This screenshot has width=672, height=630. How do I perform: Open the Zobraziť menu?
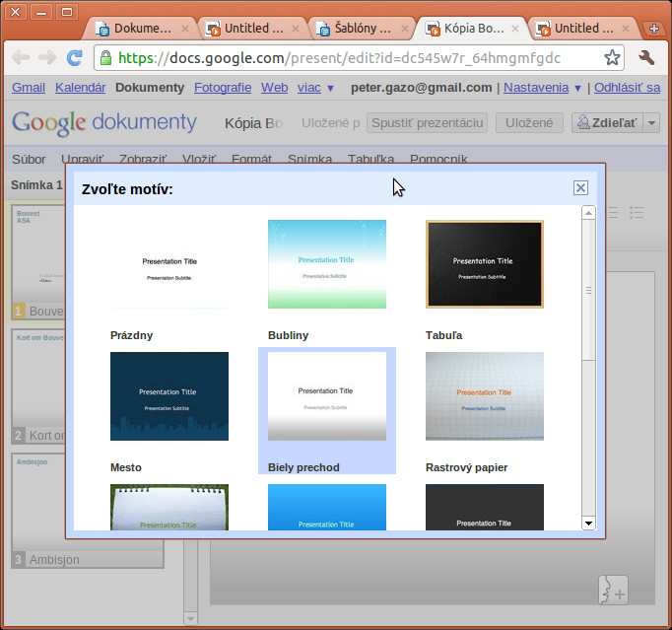click(143, 159)
